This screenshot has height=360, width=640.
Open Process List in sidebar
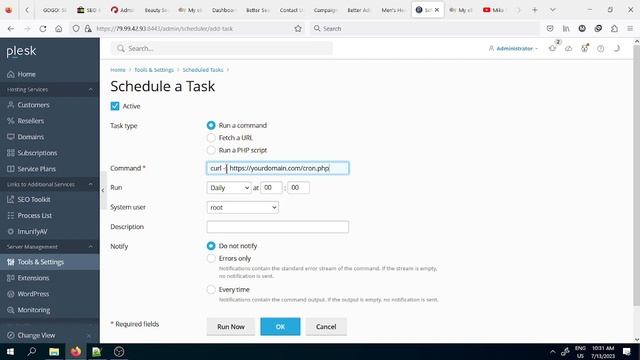pyautogui.click(x=34, y=215)
